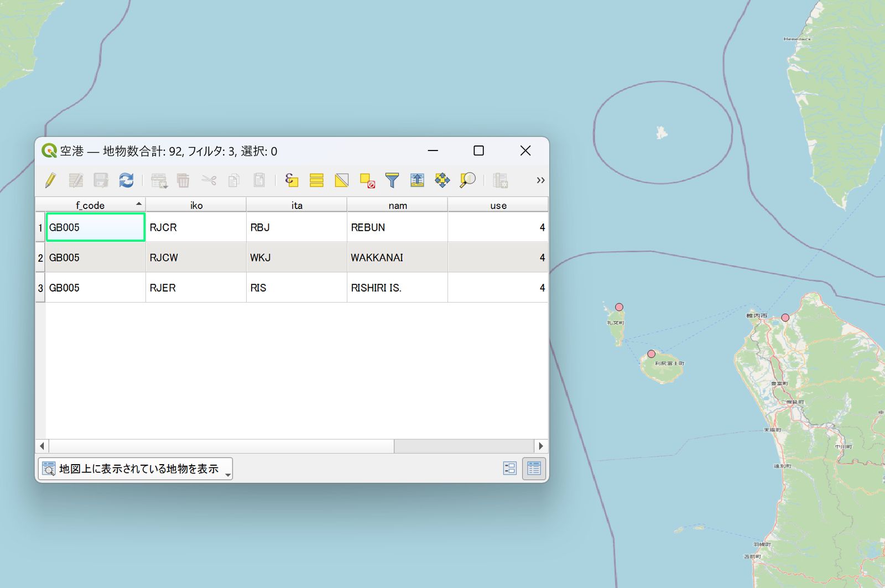The image size is (885, 588).
Task: Click the save edits floppy icon
Action: [101, 180]
